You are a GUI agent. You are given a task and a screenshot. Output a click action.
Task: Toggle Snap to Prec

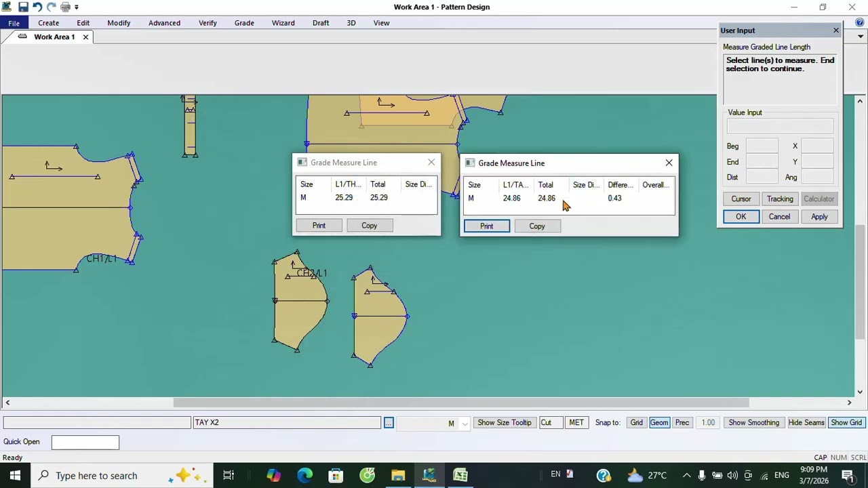tap(682, 423)
